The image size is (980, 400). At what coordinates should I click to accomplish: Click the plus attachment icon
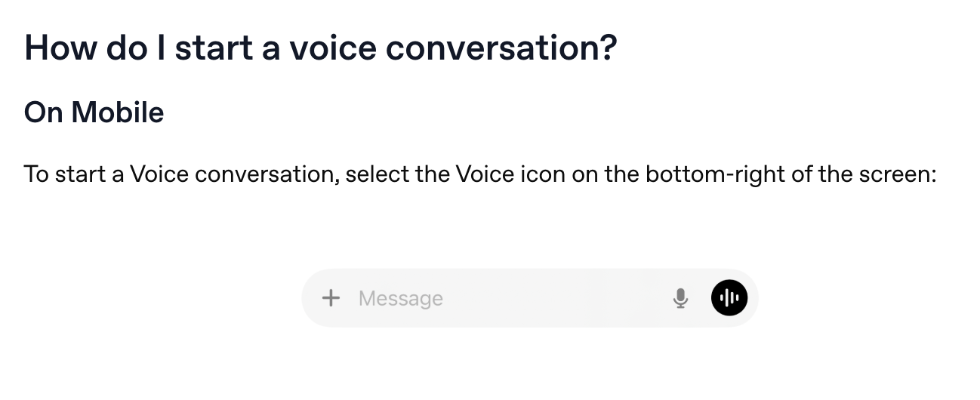pyautogui.click(x=331, y=298)
